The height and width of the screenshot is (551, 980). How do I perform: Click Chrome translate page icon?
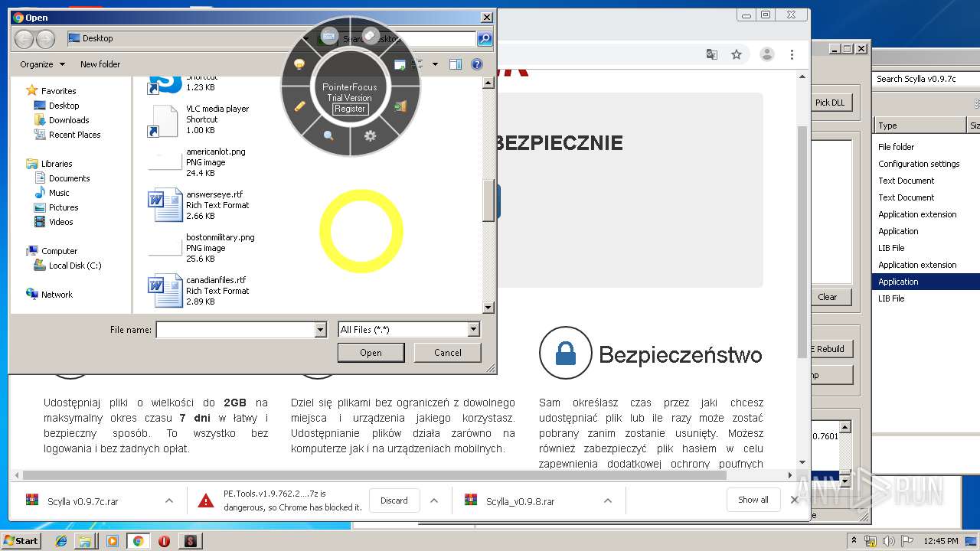coord(712,54)
